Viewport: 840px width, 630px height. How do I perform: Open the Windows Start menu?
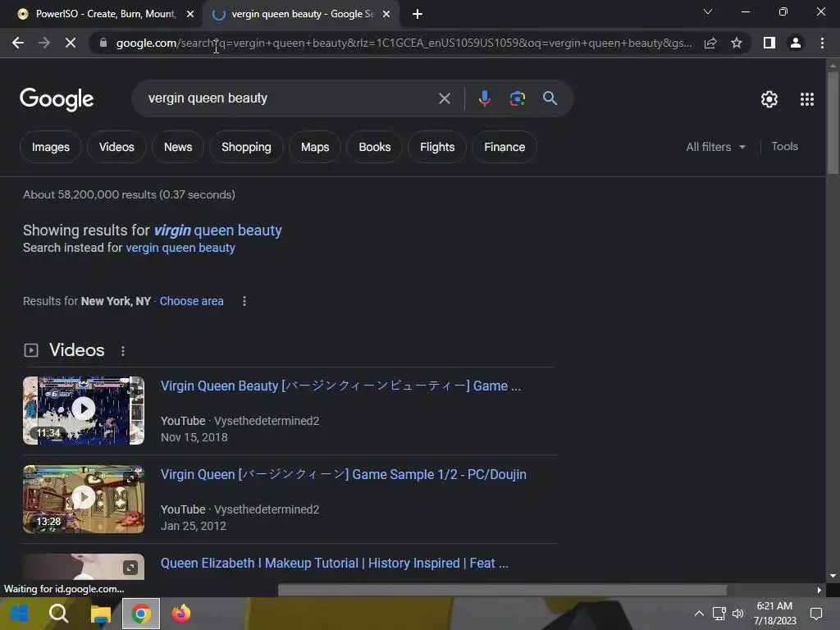tap(20, 614)
